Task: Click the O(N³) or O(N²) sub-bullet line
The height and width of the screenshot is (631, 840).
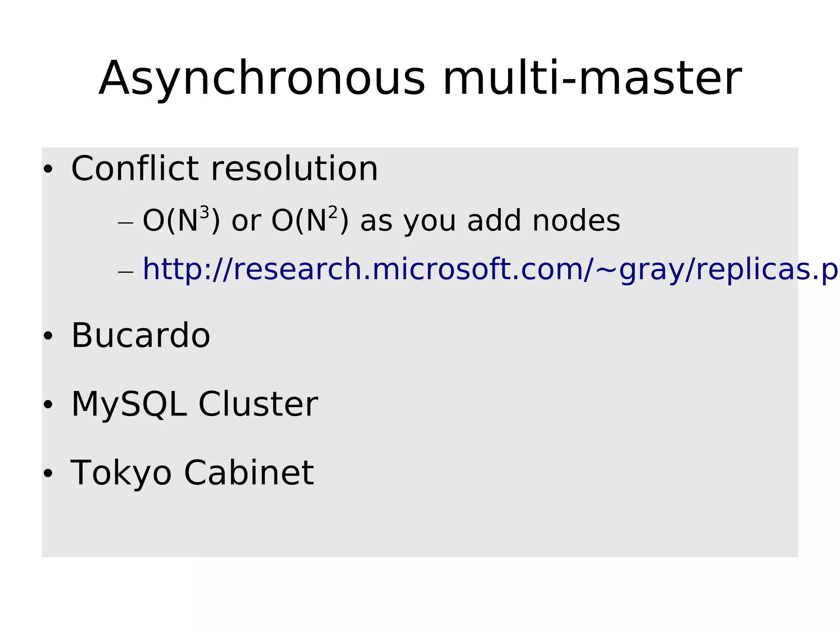Action: (x=381, y=221)
